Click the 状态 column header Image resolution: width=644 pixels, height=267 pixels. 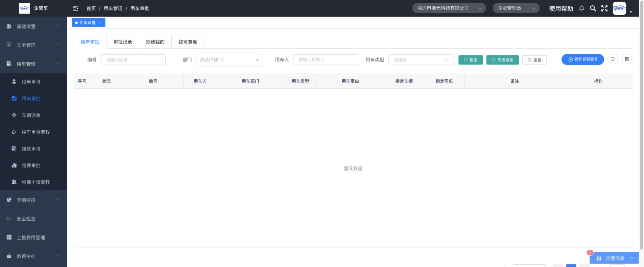pos(106,81)
